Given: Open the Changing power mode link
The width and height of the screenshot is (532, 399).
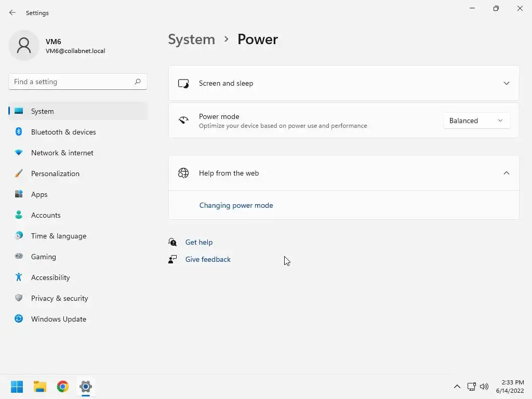Looking at the screenshot, I should click(x=236, y=205).
